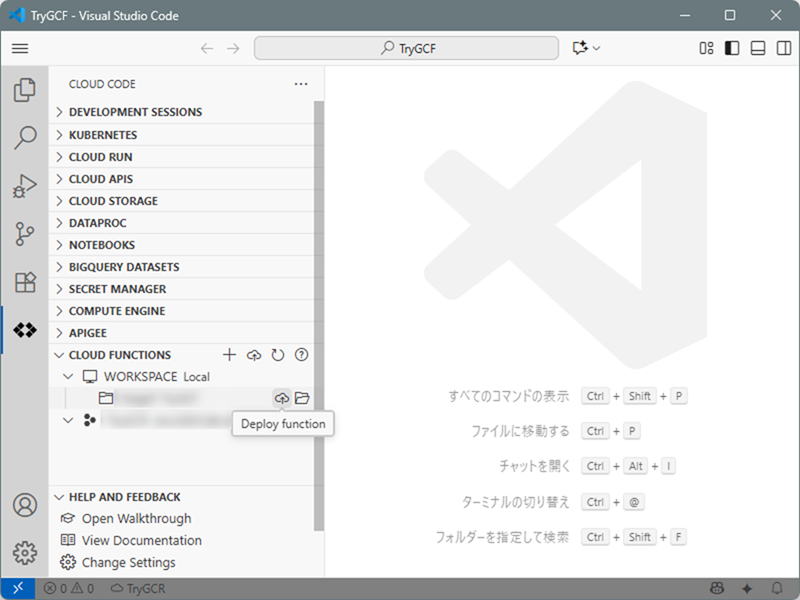The width and height of the screenshot is (800, 600).
Task: Collapse the WORKSPACE Local tree node
Action: click(x=68, y=377)
